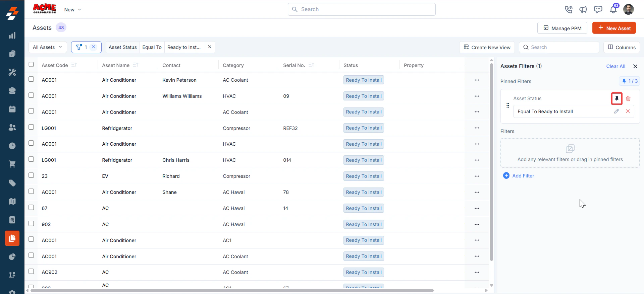The height and width of the screenshot is (294, 644).
Task: Edit the Equal To Ready to Install condition
Action: pyautogui.click(x=616, y=111)
